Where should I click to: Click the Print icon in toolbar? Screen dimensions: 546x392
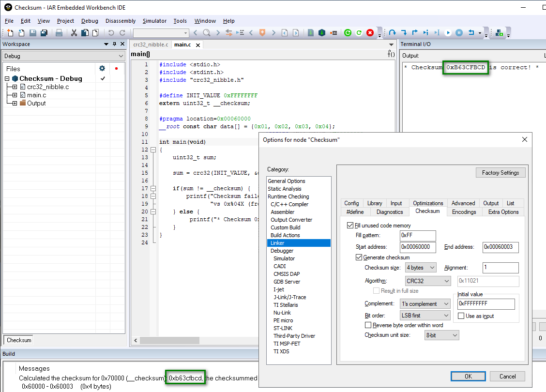(x=59, y=33)
